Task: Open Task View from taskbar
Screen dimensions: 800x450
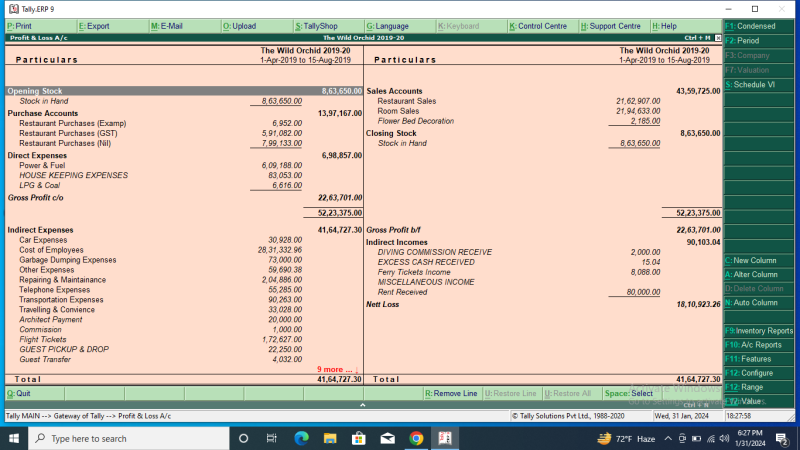Action: point(271,438)
